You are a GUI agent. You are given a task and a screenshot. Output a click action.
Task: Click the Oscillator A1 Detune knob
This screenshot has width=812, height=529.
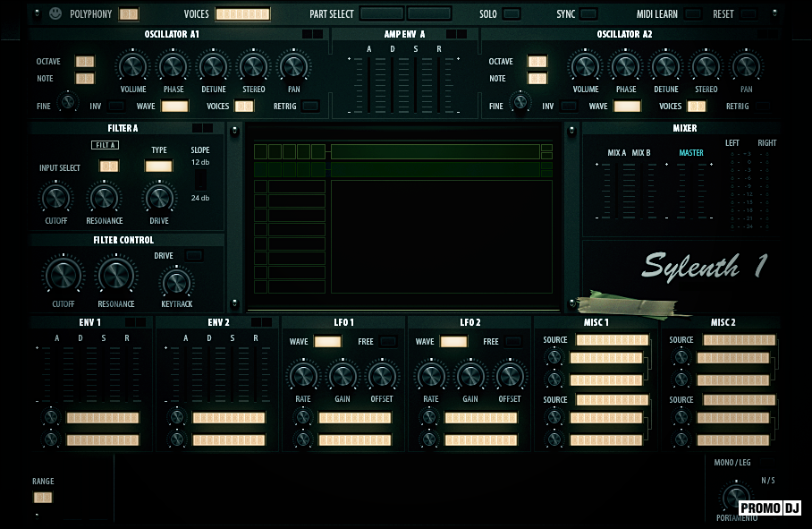coord(213,66)
